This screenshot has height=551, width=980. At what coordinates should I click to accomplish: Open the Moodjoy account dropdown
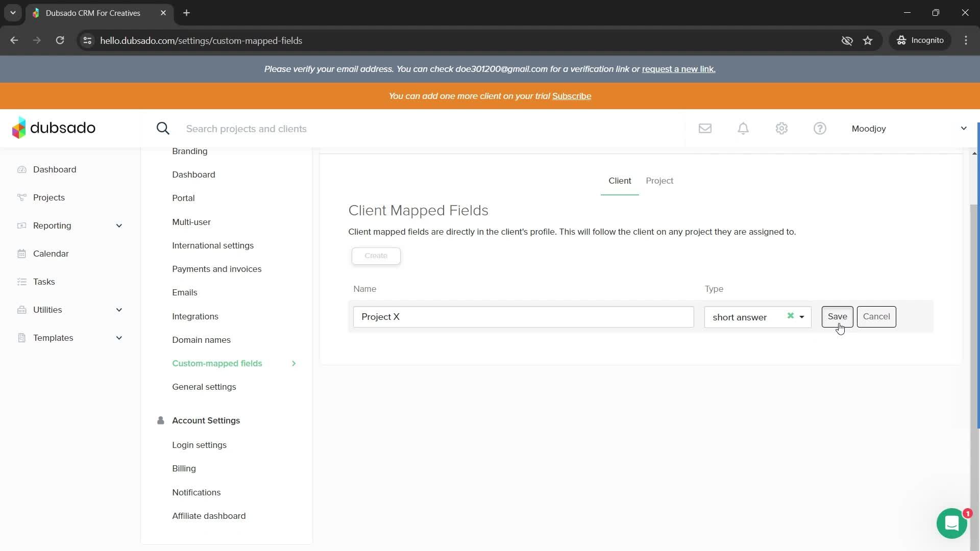click(x=909, y=129)
